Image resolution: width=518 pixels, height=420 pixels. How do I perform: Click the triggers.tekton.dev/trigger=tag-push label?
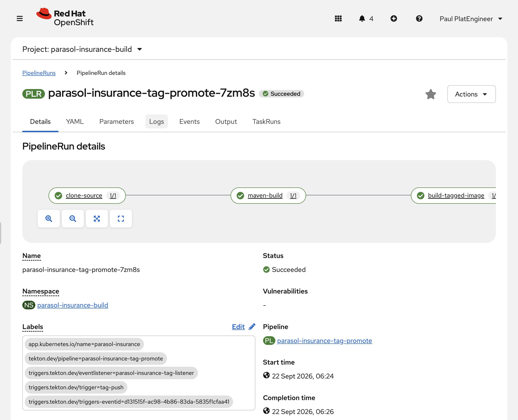(76, 387)
